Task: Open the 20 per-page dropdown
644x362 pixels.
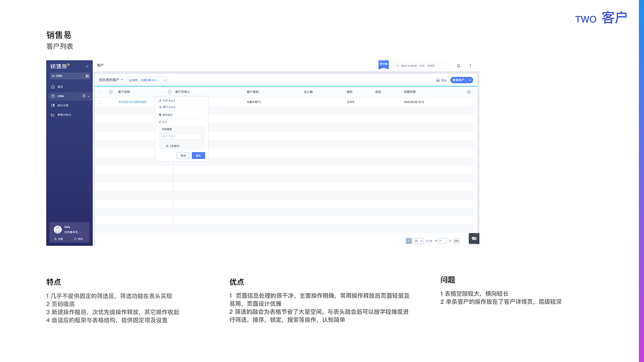Action: [418, 241]
